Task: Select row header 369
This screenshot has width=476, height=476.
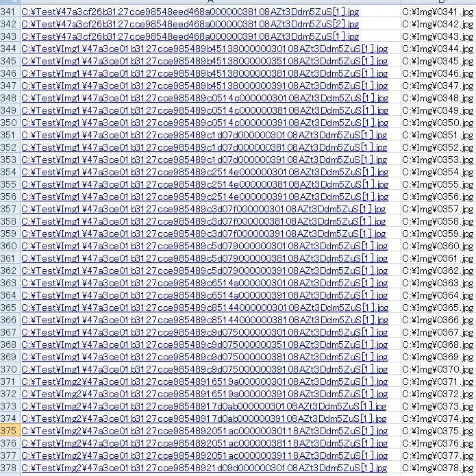Action: 10,357
